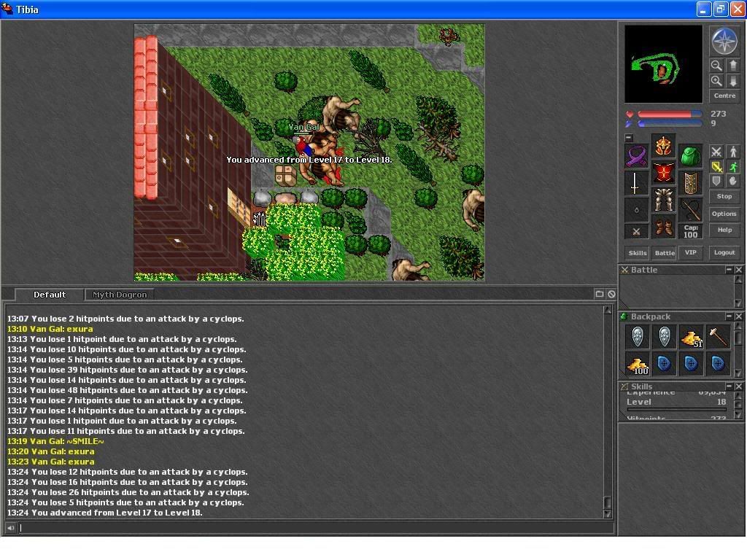Open the VIP list button
Image resolution: width=747 pixels, height=560 pixels.
coord(691,253)
